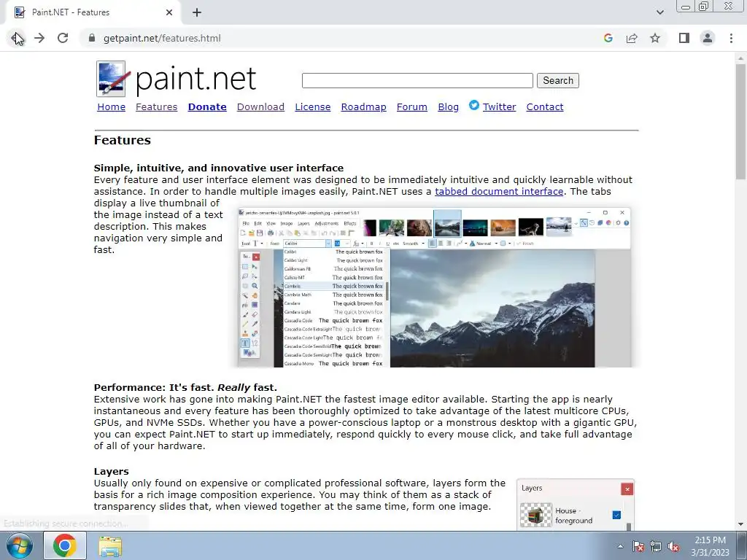Open the Twitter link

click(x=499, y=106)
